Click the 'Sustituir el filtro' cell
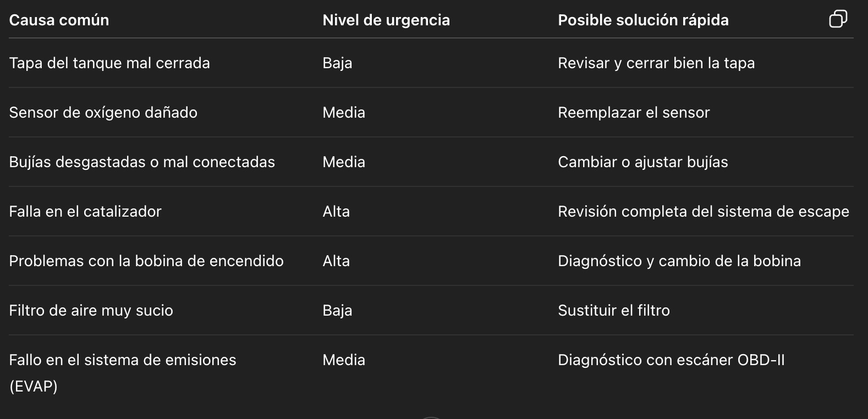Viewport: 868px width, 419px height. click(614, 311)
